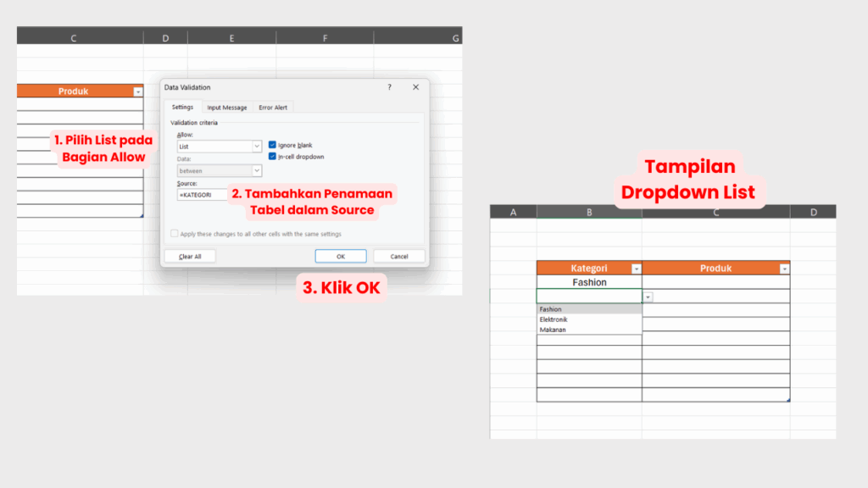Click the Data Validation help question mark
868x488 pixels.
click(x=389, y=87)
